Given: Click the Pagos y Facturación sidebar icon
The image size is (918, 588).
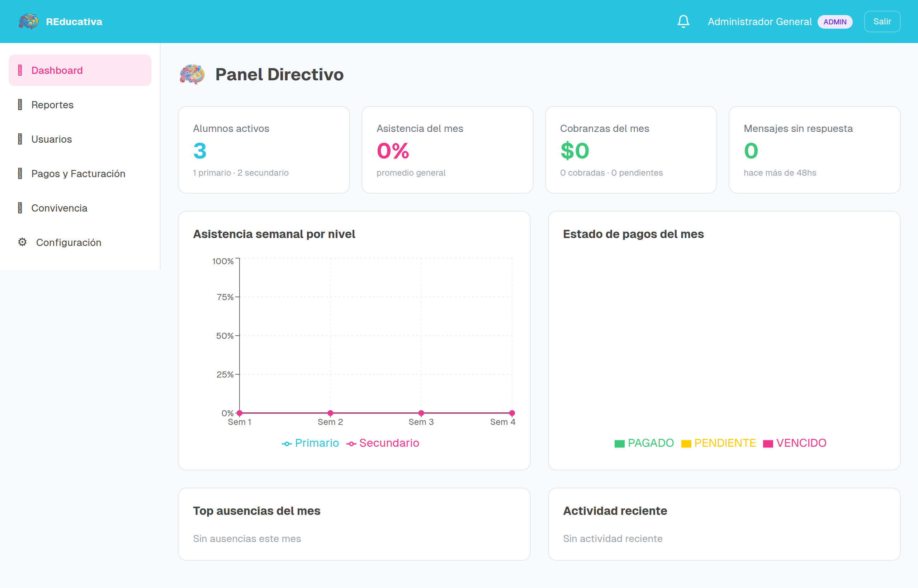Looking at the screenshot, I should pyautogui.click(x=20, y=173).
